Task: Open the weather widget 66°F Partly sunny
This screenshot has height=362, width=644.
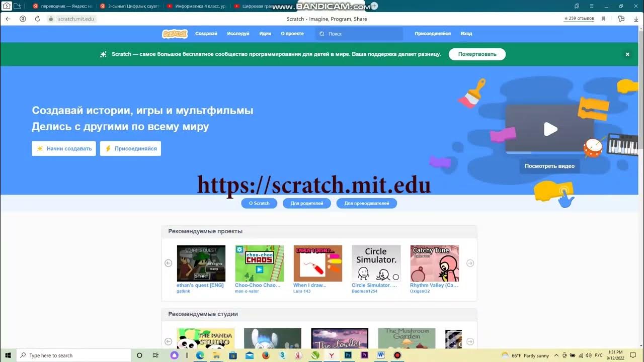Action: click(525, 355)
